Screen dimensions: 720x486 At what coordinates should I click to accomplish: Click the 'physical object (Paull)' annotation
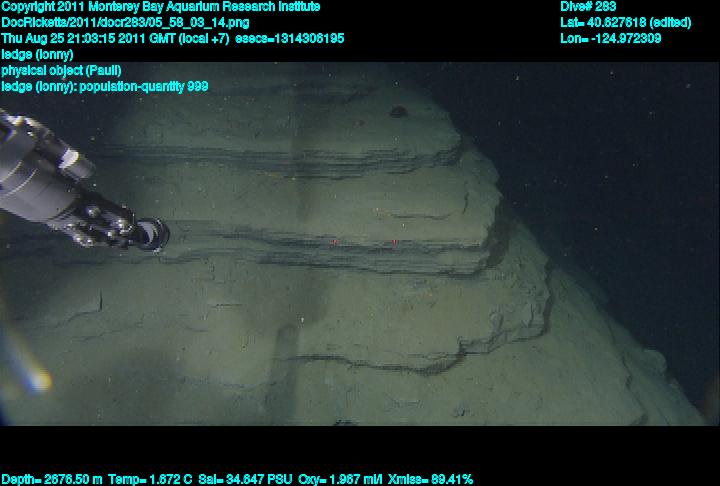[x=61, y=71]
